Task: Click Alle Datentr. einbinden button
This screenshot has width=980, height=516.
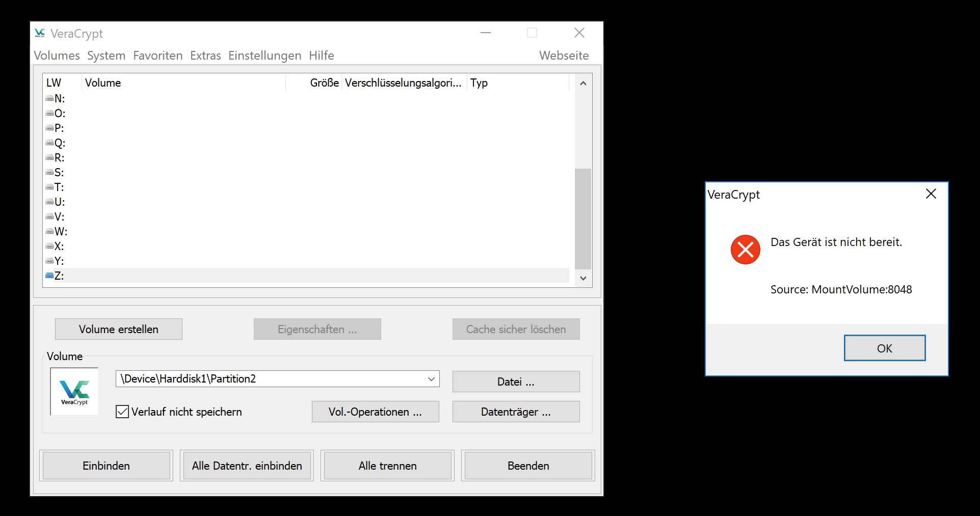Action: point(247,466)
